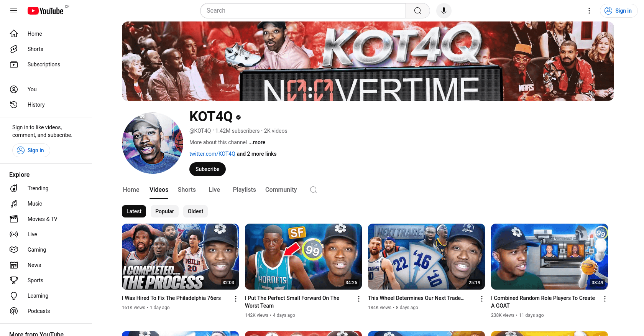The image size is (644, 336).
Task: Switch to the Community tab
Action: click(x=281, y=190)
